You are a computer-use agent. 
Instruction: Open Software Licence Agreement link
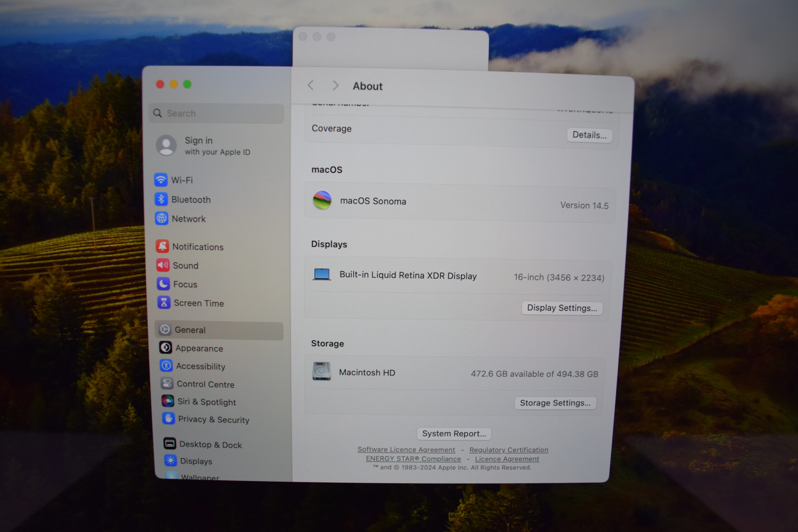pyautogui.click(x=406, y=449)
